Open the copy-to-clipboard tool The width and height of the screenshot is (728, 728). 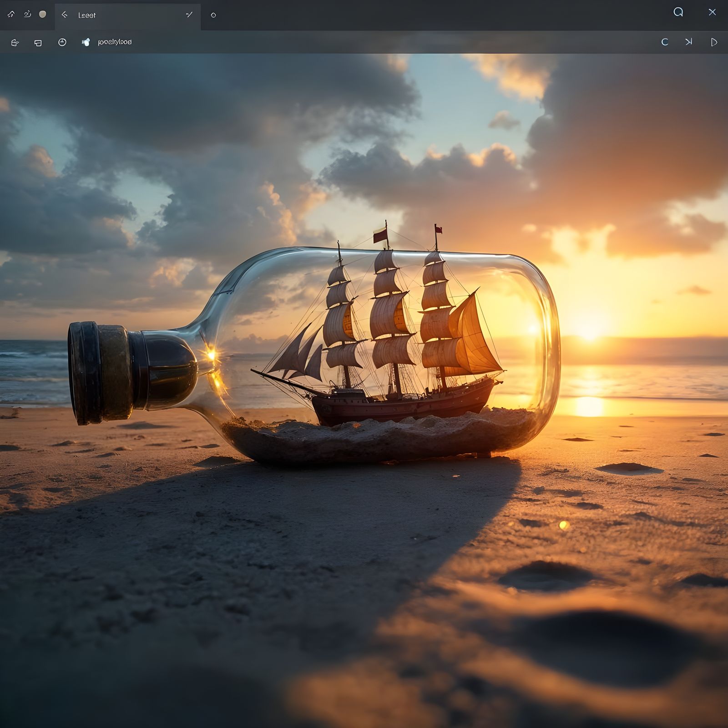coord(38,42)
